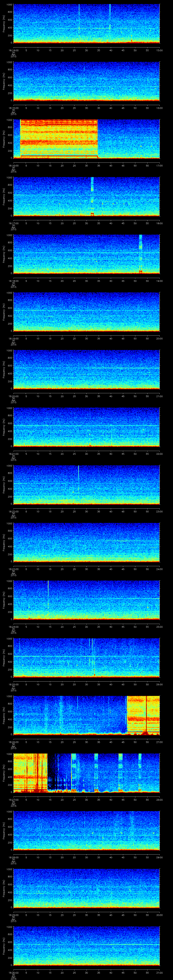Select the loud broadband burst in 18:16:00 panel
173x980 pixels.
pyautogui.click(x=59, y=139)
